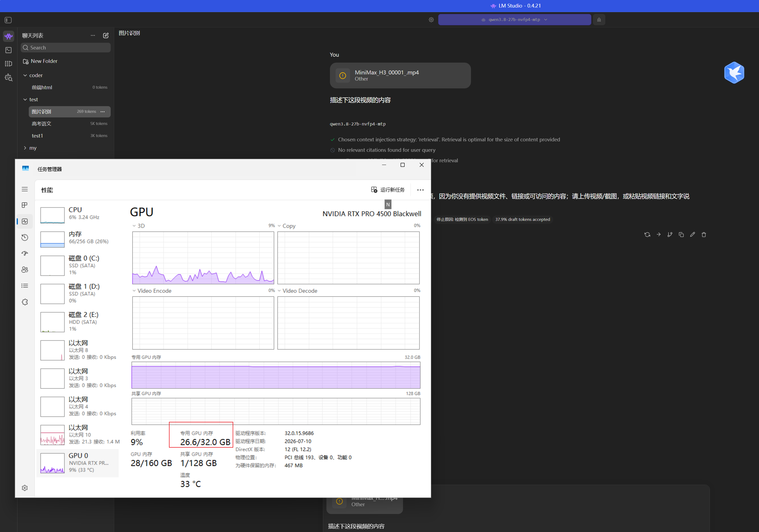
Task: Open the 高考语文 chat
Action: point(69,124)
